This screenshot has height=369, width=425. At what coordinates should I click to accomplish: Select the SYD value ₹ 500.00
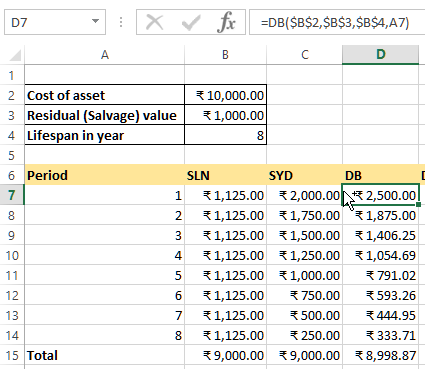tap(304, 315)
